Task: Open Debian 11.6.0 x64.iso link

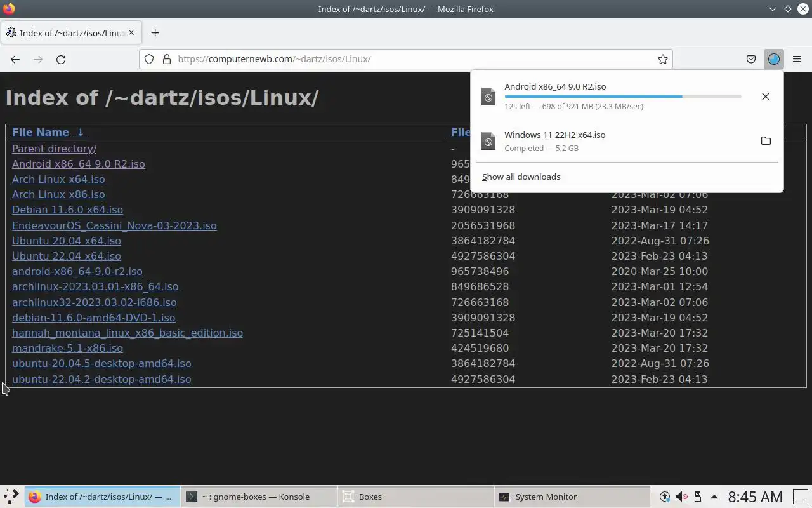Action: point(67,210)
